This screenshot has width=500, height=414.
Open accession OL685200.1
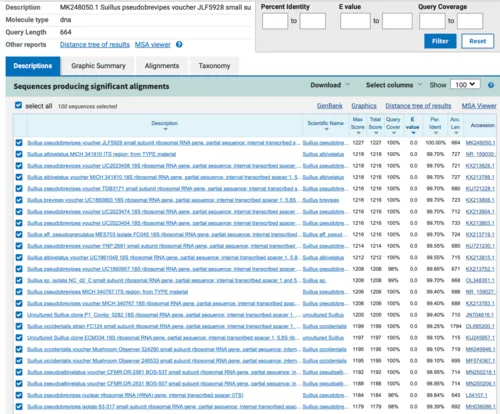coord(480,326)
